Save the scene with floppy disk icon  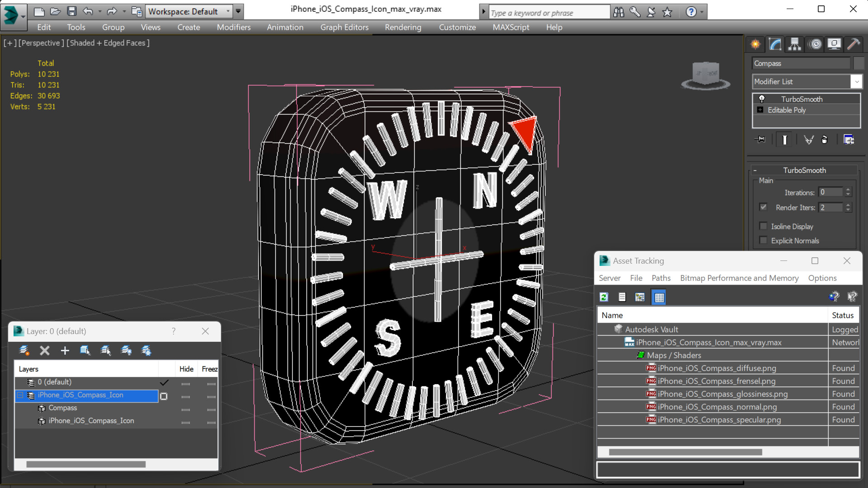point(71,11)
